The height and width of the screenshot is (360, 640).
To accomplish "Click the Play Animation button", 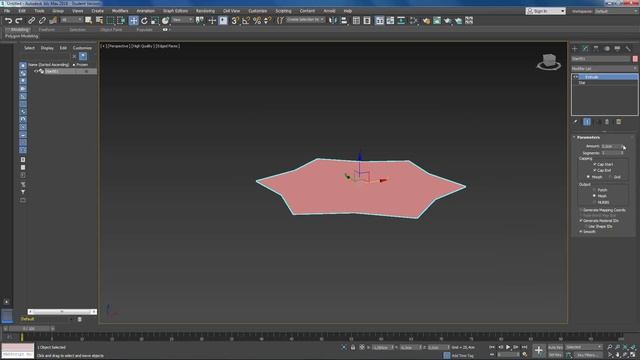I will tap(508, 347).
